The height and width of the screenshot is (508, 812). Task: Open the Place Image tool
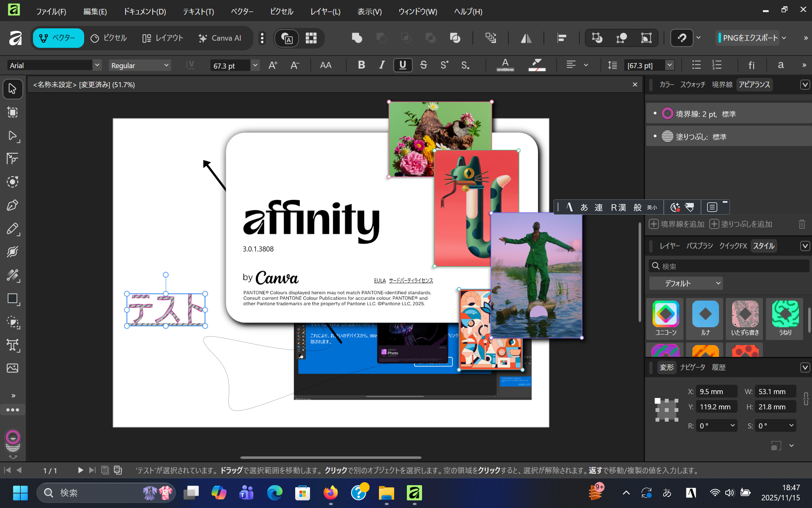pyautogui.click(x=13, y=368)
